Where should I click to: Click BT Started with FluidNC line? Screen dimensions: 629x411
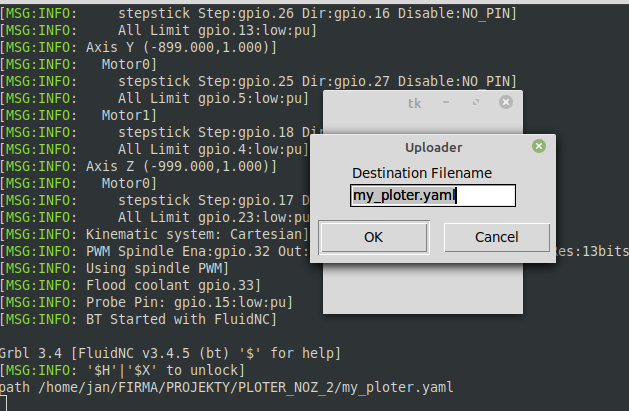[138, 320]
